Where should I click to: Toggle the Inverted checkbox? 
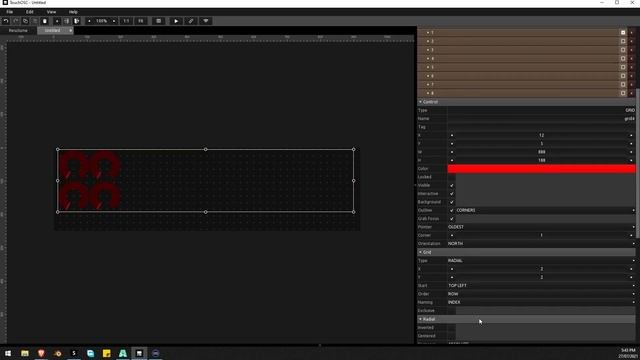tap(451, 327)
